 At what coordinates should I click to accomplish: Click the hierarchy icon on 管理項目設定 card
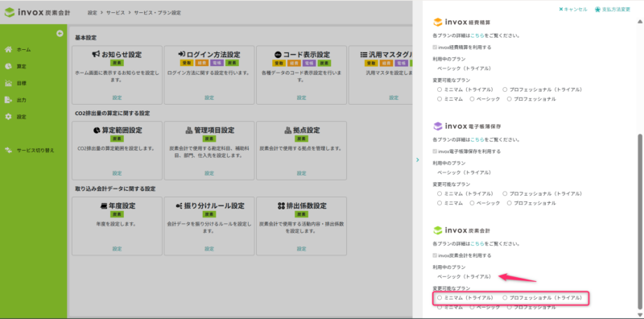pyautogui.click(x=189, y=130)
